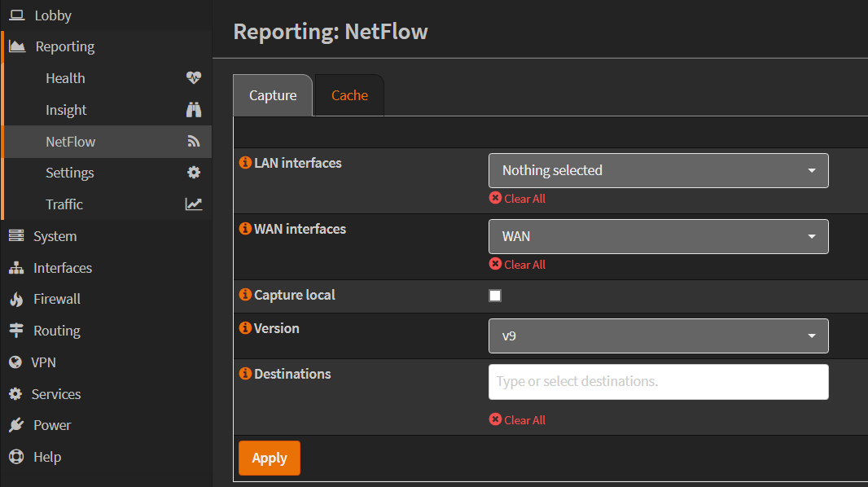
Task: Clear All WAN interfaces selections
Action: tap(518, 265)
